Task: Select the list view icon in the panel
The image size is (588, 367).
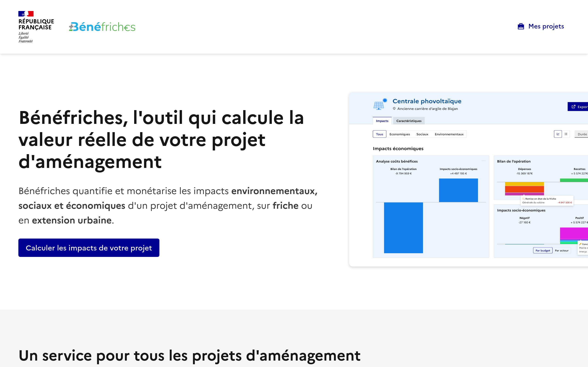Action: tap(565, 134)
